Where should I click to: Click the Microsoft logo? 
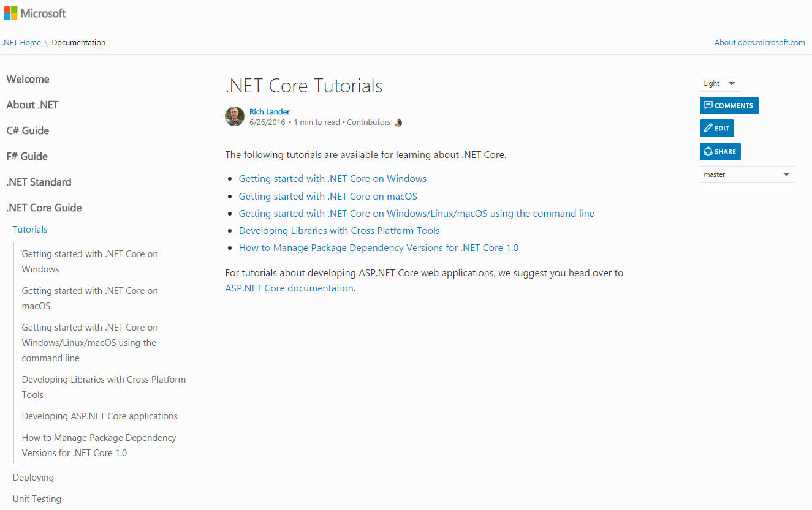coord(35,13)
